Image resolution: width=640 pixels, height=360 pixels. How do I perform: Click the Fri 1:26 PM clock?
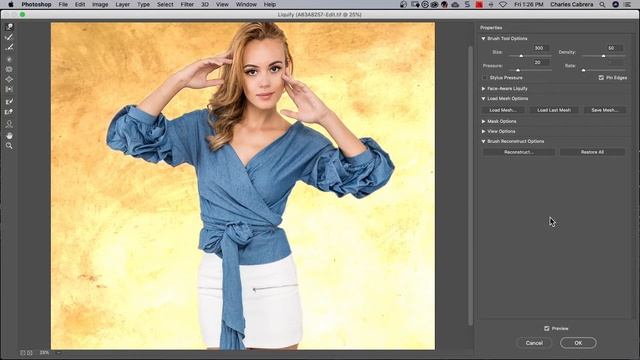tap(529, 4)
